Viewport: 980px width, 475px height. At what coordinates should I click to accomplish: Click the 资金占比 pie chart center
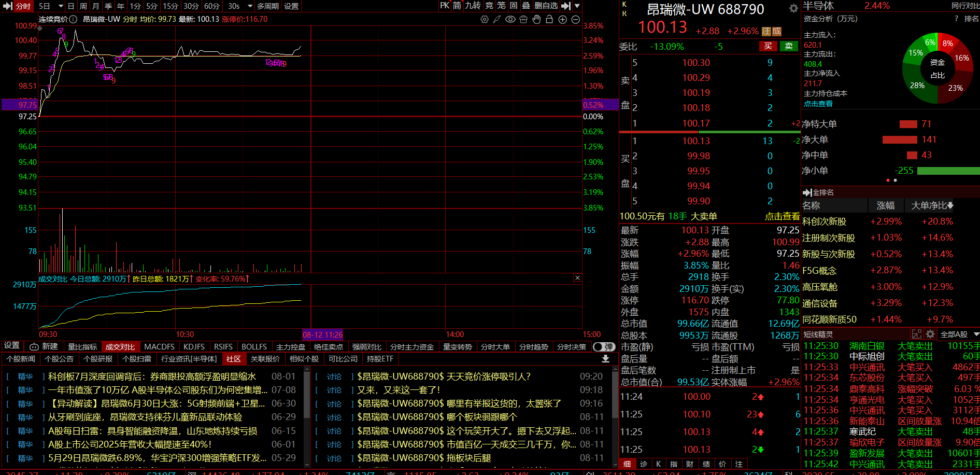click(938, 68)
